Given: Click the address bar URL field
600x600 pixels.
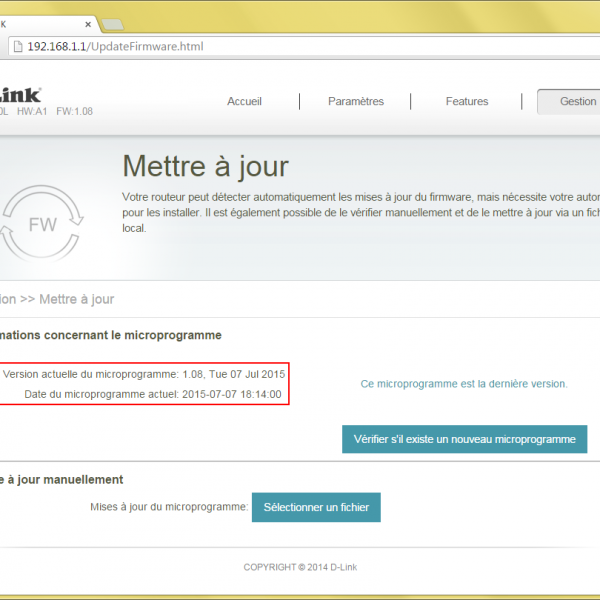Looking at the screenshot, I should coord(300,47).
